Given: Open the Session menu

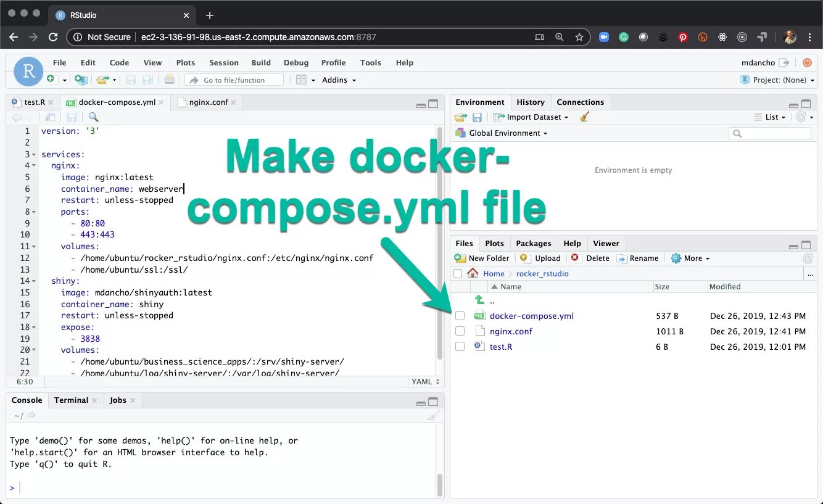Looking at the screenshot, I should coord(224,62).
